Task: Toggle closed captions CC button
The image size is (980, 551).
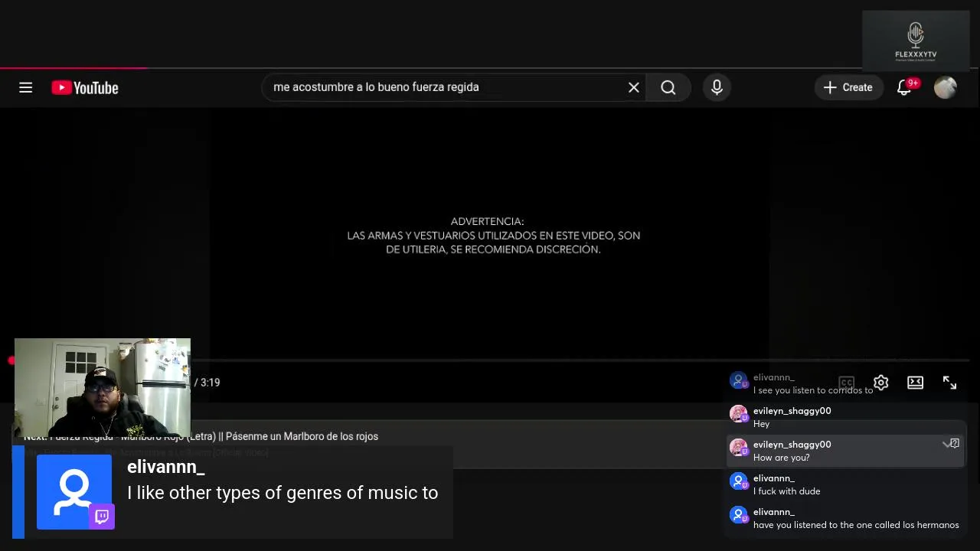Action: (846, 383)
